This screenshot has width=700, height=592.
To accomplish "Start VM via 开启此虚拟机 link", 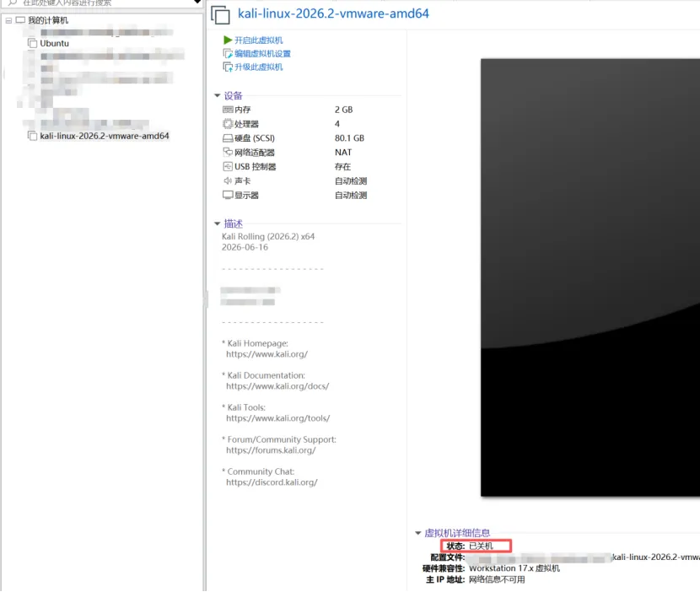I will coord(258,40).
